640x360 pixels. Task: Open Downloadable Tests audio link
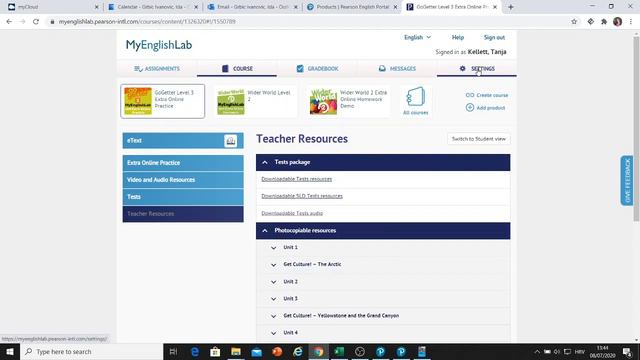(x=292, y=213)
